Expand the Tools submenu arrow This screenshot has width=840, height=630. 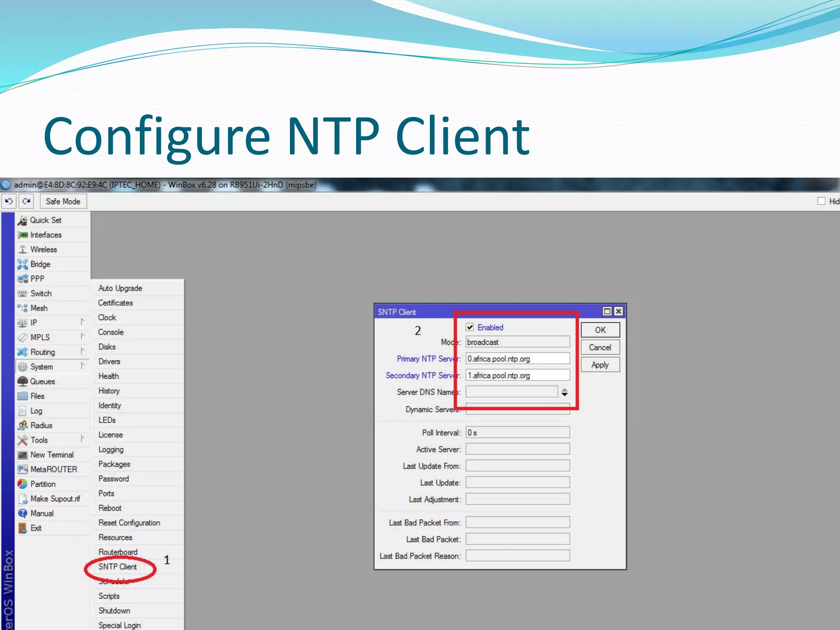(82, 439)
